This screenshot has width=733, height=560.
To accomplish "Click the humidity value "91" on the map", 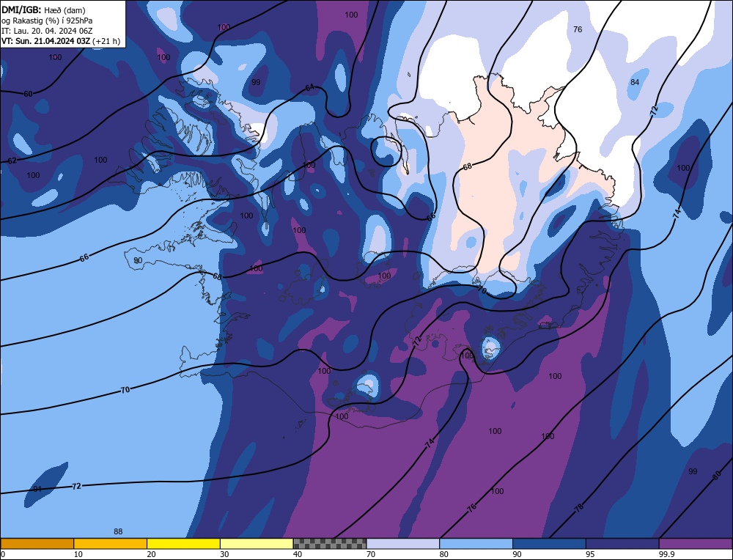I will tap(37, 489).
